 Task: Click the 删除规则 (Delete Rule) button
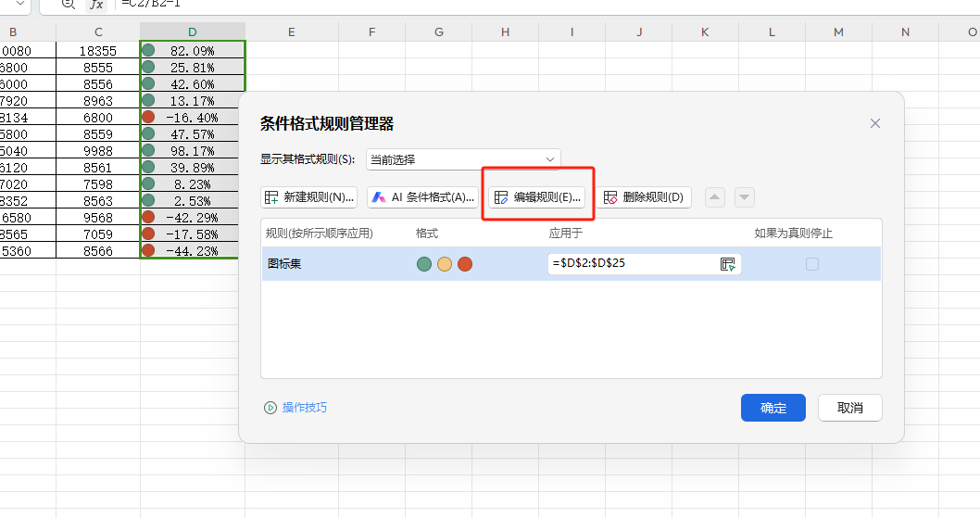click(x=643, y=197)
